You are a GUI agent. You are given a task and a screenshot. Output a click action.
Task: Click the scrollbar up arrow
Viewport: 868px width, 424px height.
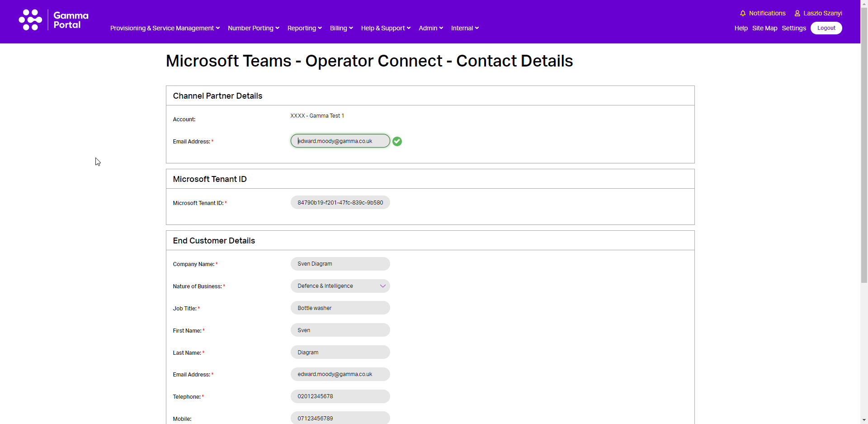click(x=864, y=3)
